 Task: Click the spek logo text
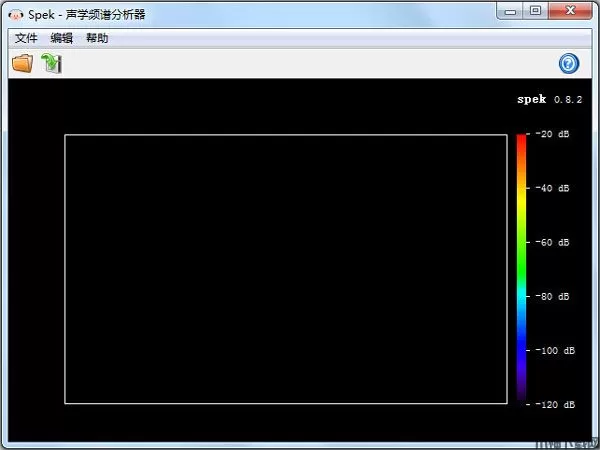[x=532, y=99]
